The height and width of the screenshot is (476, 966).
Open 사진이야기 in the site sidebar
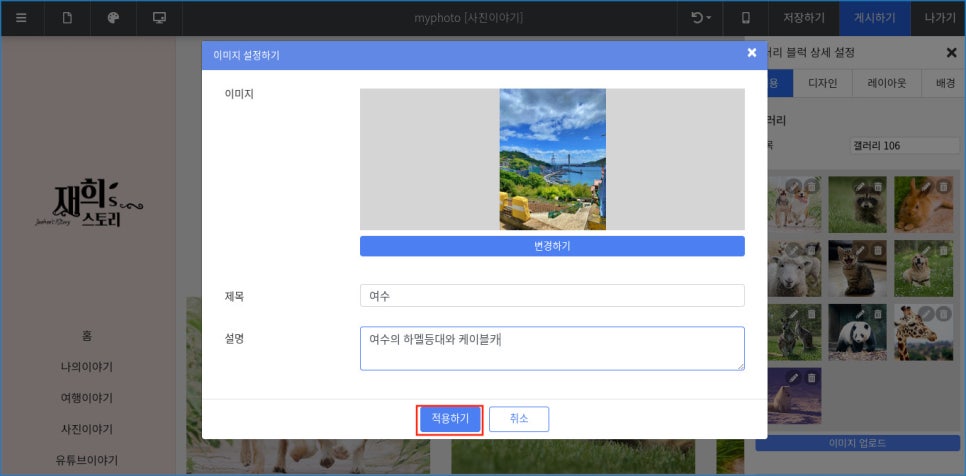click(x=87, y=429)
